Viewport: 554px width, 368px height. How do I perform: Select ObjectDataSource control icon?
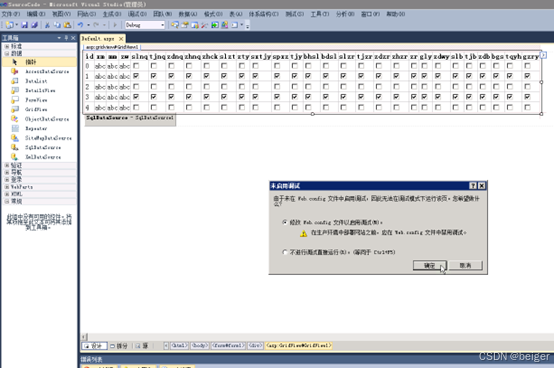14,119
